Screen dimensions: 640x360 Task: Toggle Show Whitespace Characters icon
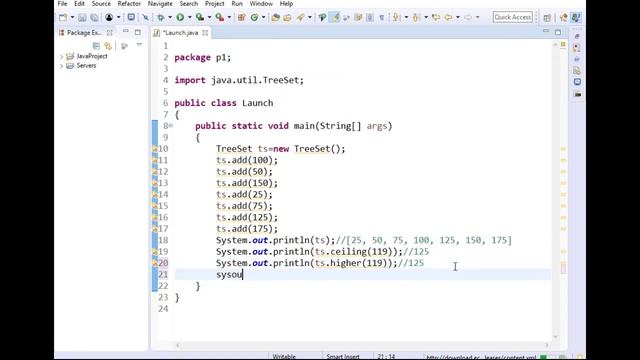(382, 18)
